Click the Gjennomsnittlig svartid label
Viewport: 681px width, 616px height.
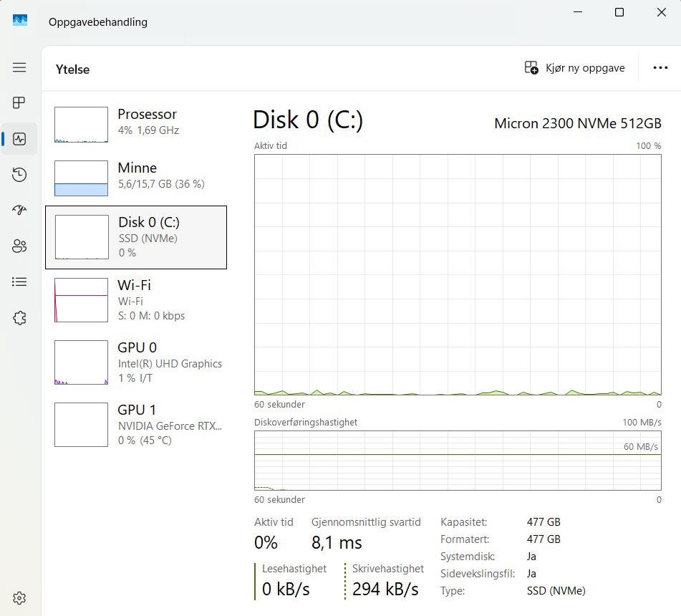[366, 521]
